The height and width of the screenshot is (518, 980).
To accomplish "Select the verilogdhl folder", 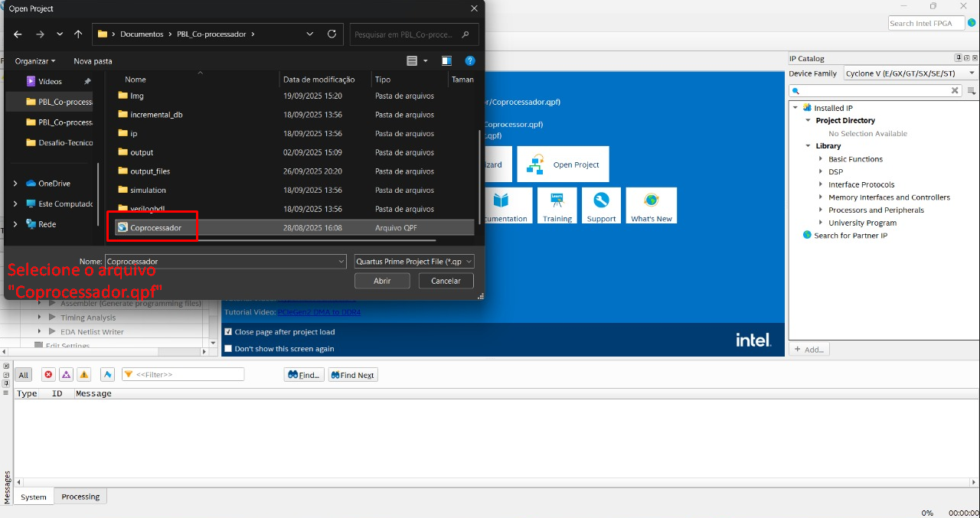I will pos(147,209).
